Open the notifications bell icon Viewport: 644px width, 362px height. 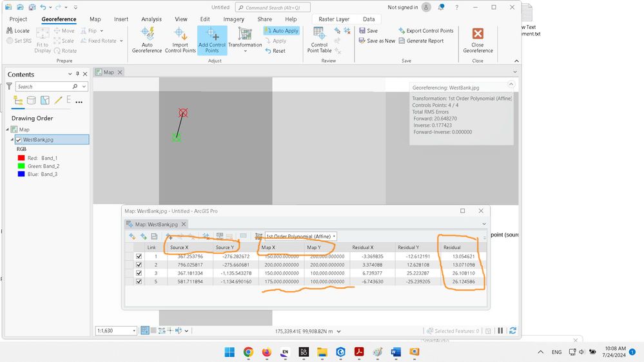(x=441, y=7)
